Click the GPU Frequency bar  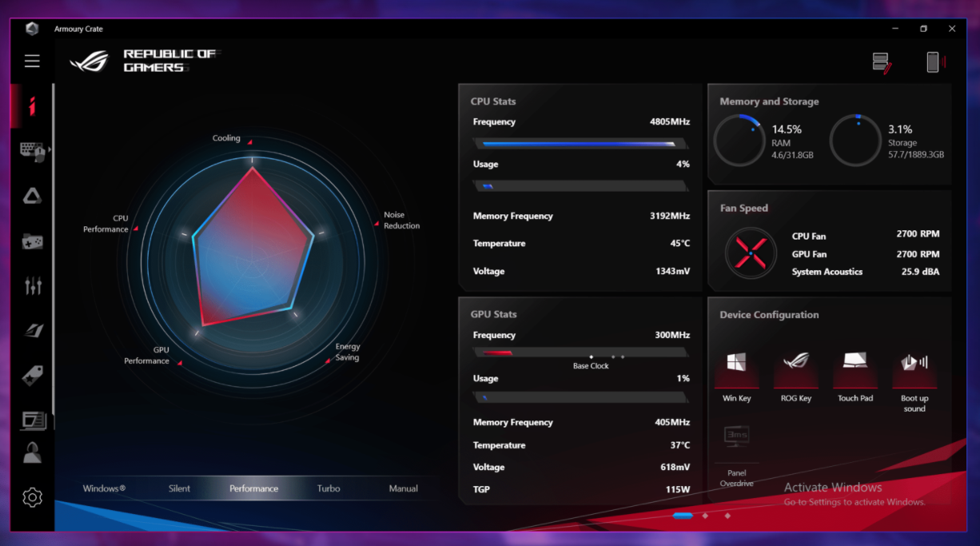581,353
